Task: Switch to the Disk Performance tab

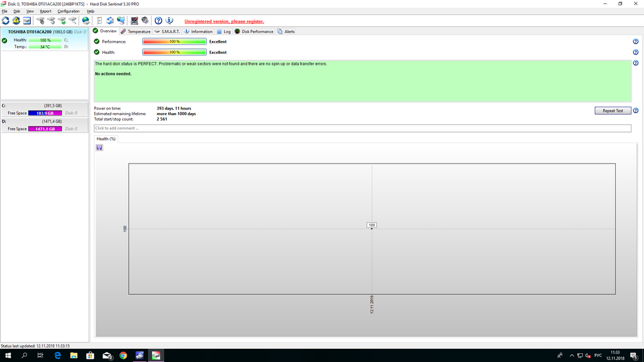Action: click(254, 31)
